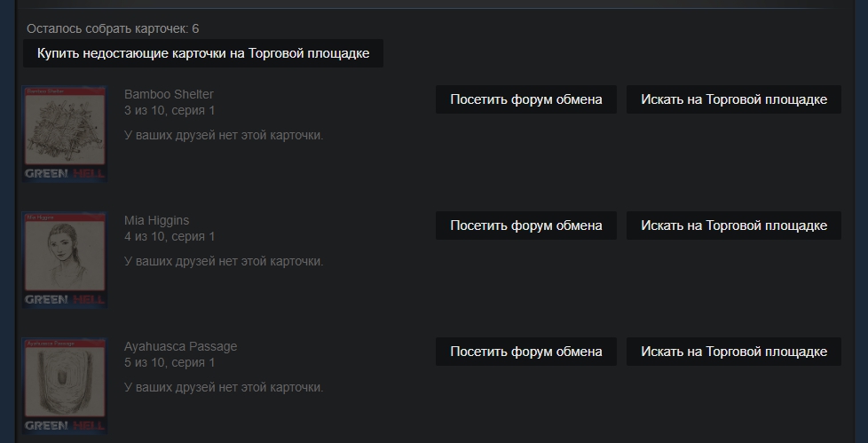Screen dimensions: 868x443
Task: Search the Market for Bamboo Shelter card
Action: tap(733, 99)
